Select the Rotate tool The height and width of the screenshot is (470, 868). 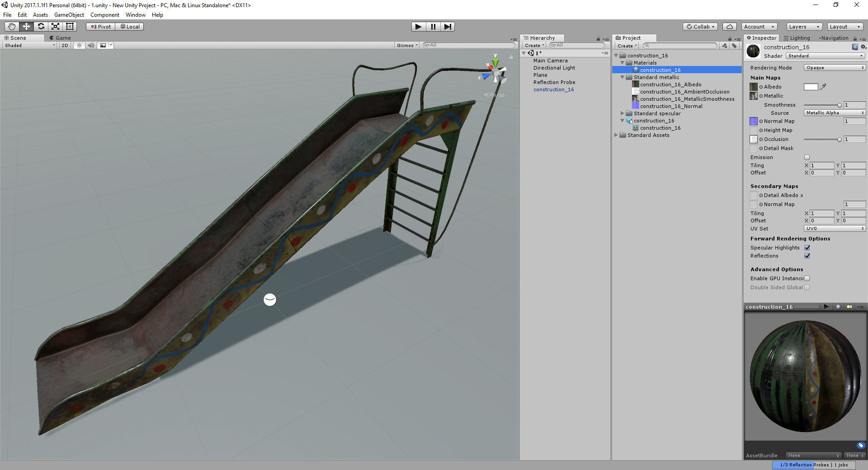click(41, 27)
